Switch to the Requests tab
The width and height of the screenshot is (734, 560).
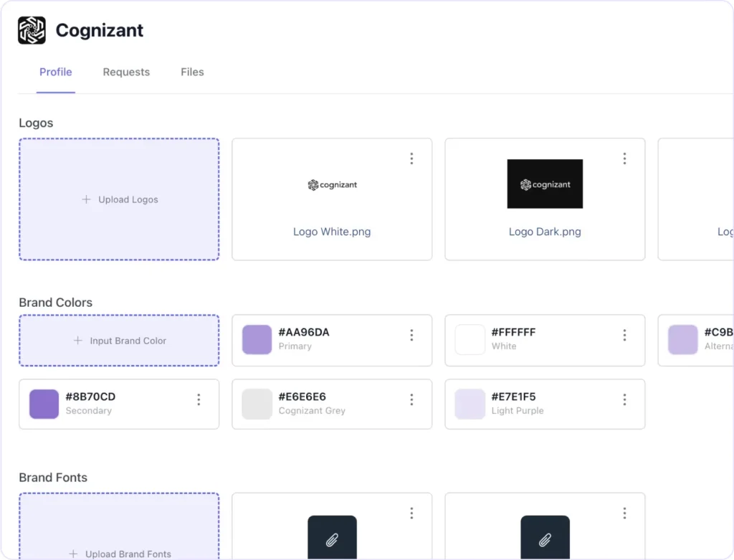coord(126,72)
